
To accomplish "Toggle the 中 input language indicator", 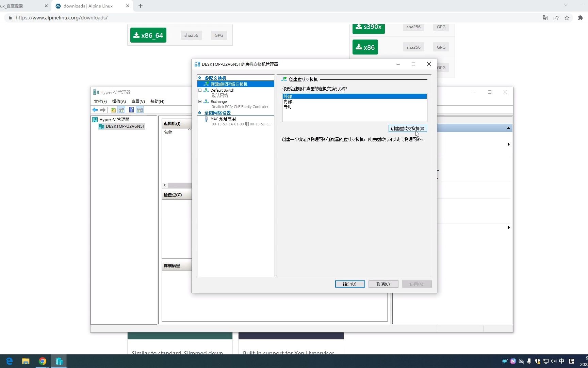I will pos(562,361).
